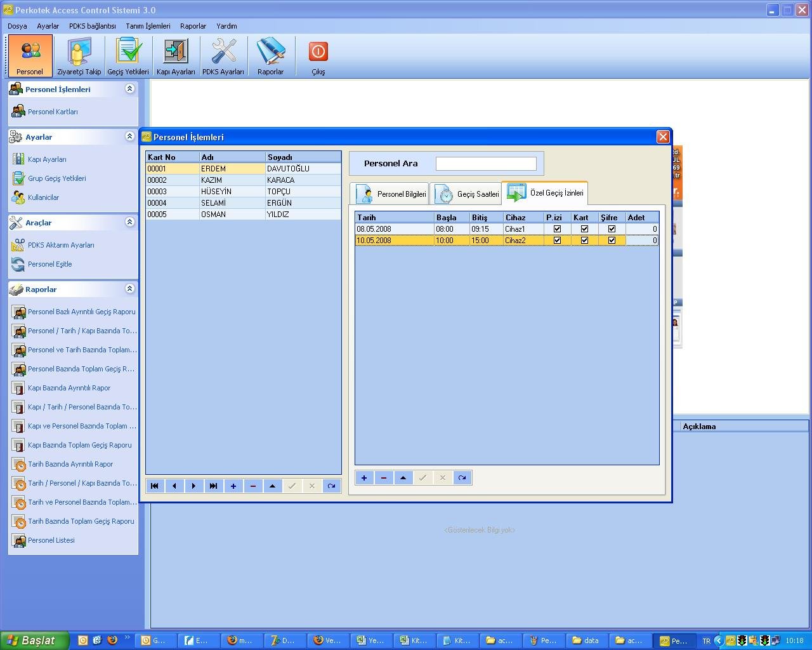This screenshot has width=812, height=650.
Task: Uncheck the Kart checkbox for 10.05.2008
Action: (584, 240)
